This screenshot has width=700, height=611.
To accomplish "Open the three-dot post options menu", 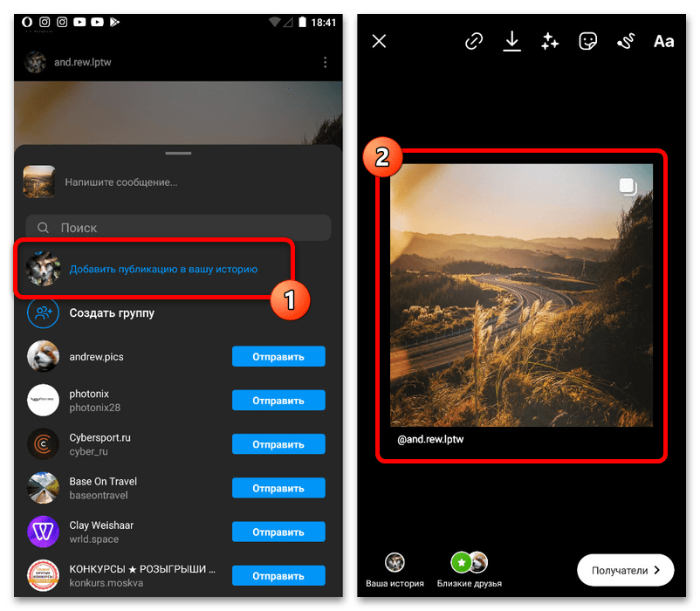I will (x=325, y=63).
